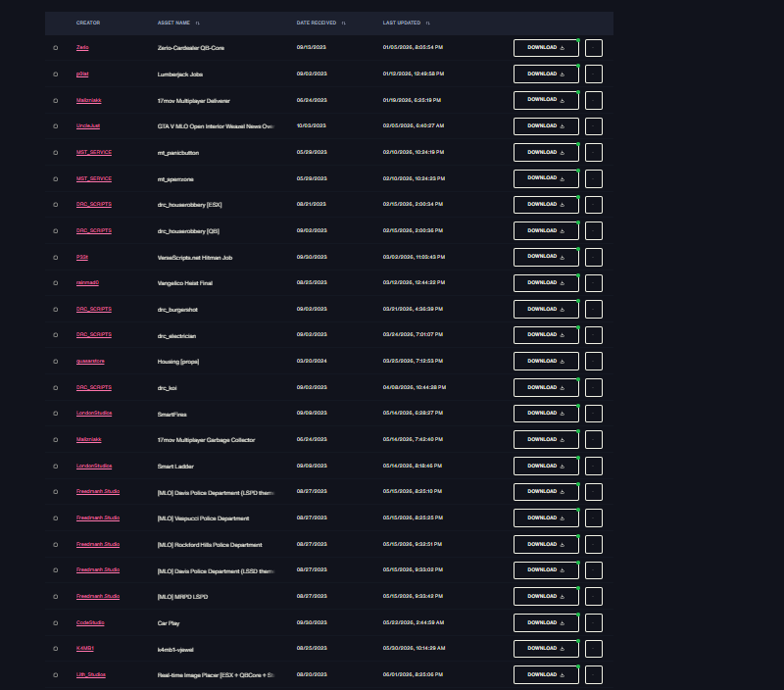Download the k4mb1-vjewel asset
This screenshot has width=784, height=690.
[546, 649]
